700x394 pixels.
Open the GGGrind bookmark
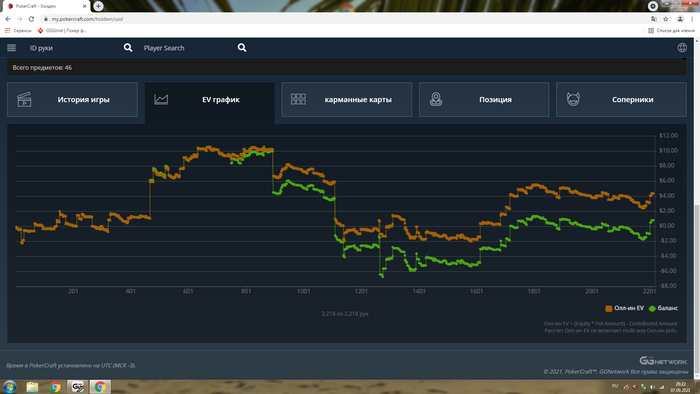point(62,31)
